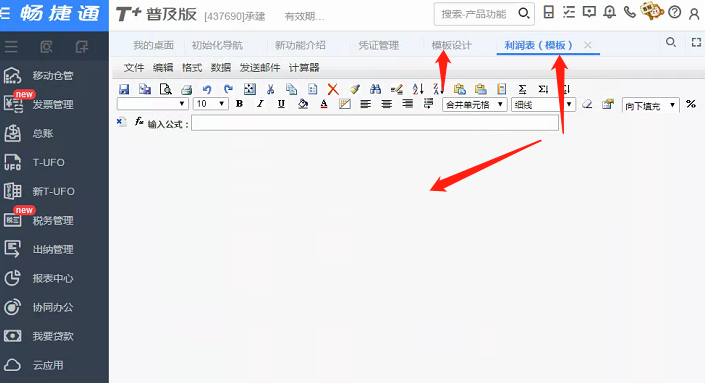Click the 输入公式 formula input field
The width and height of the screenshot is (705, 383).
click(x=375, y=123)
